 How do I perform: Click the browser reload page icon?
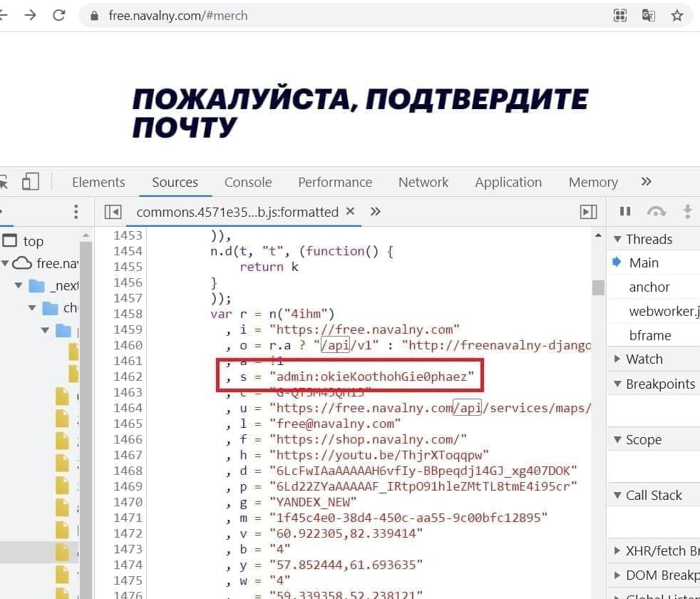click(59, 15)
